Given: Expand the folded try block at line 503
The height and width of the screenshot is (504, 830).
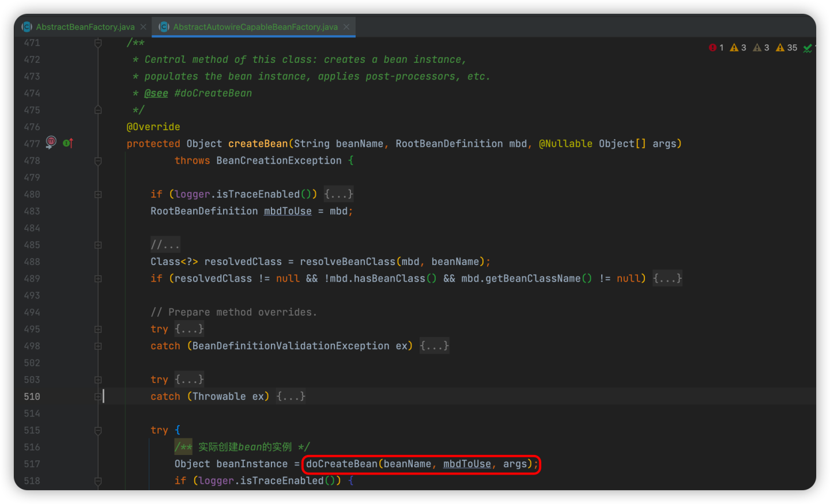Looking at the screenshot, I should click(x=98, y=380).
